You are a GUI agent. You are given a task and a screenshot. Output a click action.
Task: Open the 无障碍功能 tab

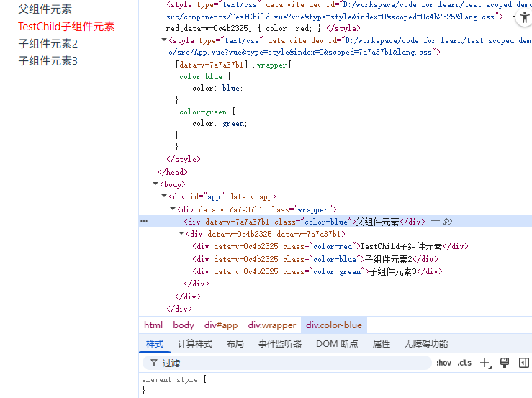(x=425, y=344)
